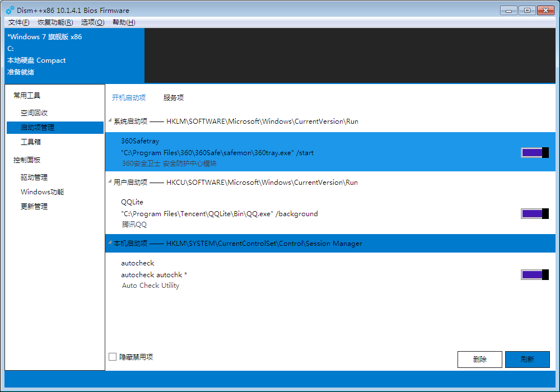Switch to the 服务项 tab
Viewport: 560px width, 392px height.
click(174, 98)
